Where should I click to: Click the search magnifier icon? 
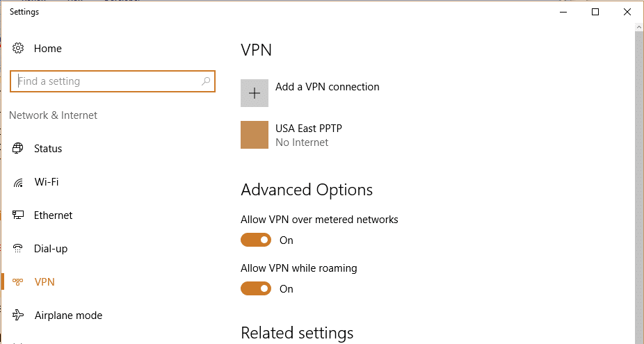click(206, 81)
